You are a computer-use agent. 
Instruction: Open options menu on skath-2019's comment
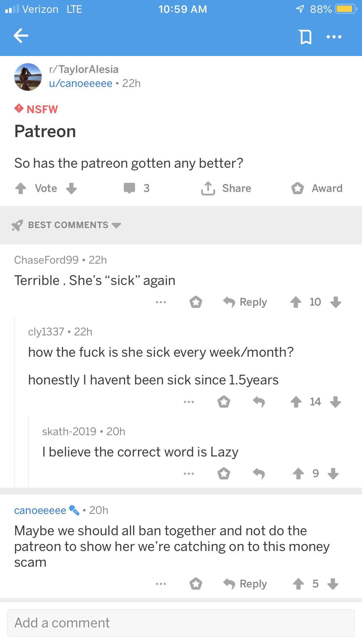click(x=189, y=474)
